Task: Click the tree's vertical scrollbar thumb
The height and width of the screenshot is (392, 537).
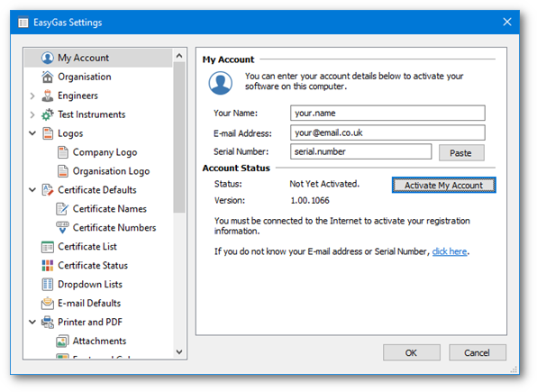Action: point(179,137)
